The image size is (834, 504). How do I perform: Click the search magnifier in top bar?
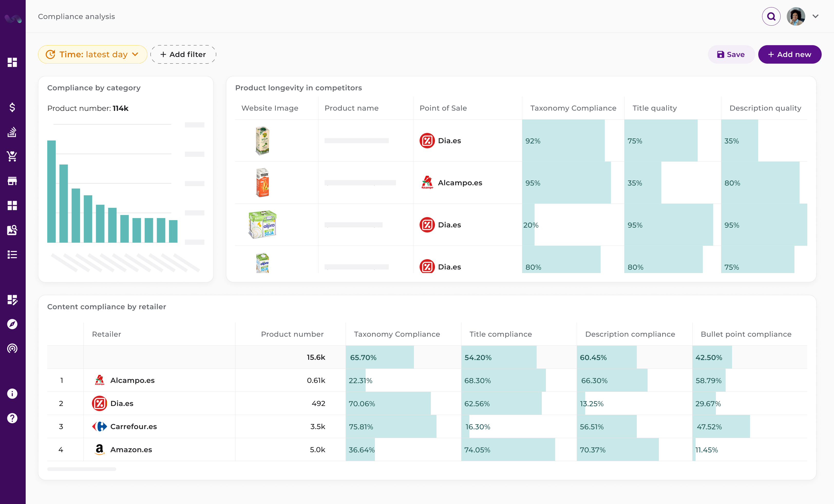pos(771,16)
